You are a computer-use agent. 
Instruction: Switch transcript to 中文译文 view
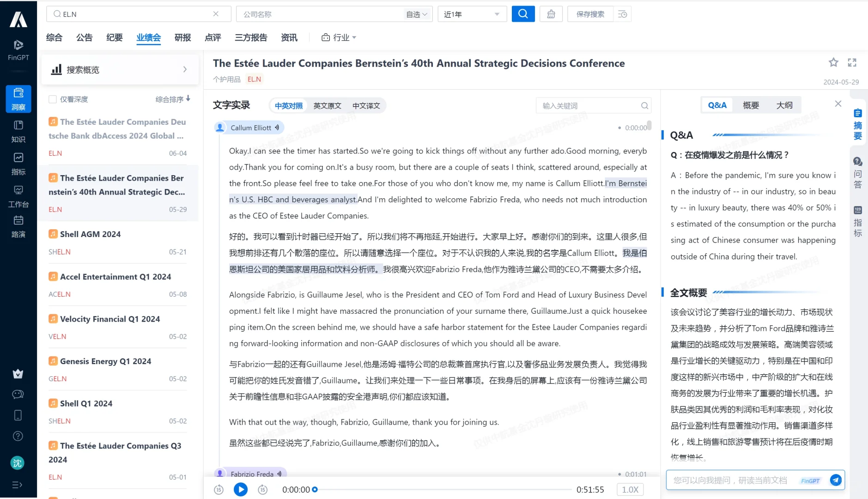(366, 106)
